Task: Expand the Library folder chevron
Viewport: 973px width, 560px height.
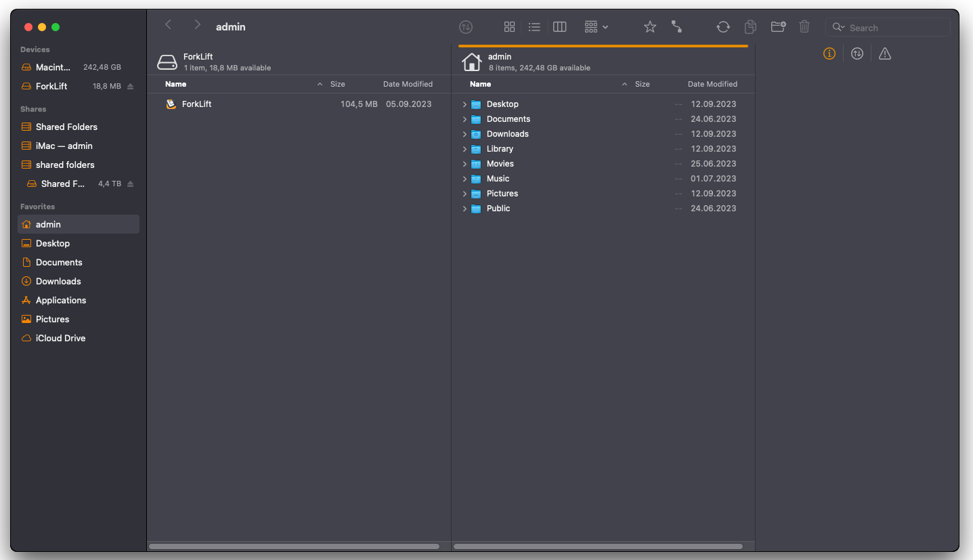Action: (464, 149)
